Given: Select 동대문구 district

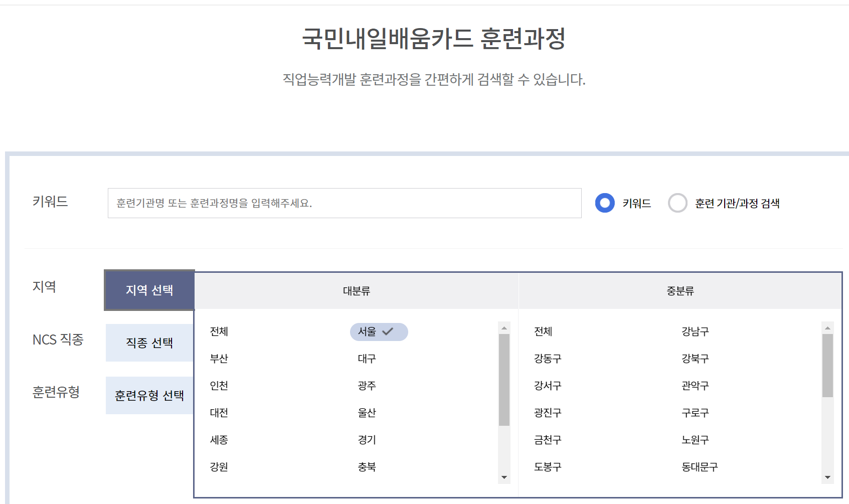Looking at the screenshot, I should click(700, 467).
